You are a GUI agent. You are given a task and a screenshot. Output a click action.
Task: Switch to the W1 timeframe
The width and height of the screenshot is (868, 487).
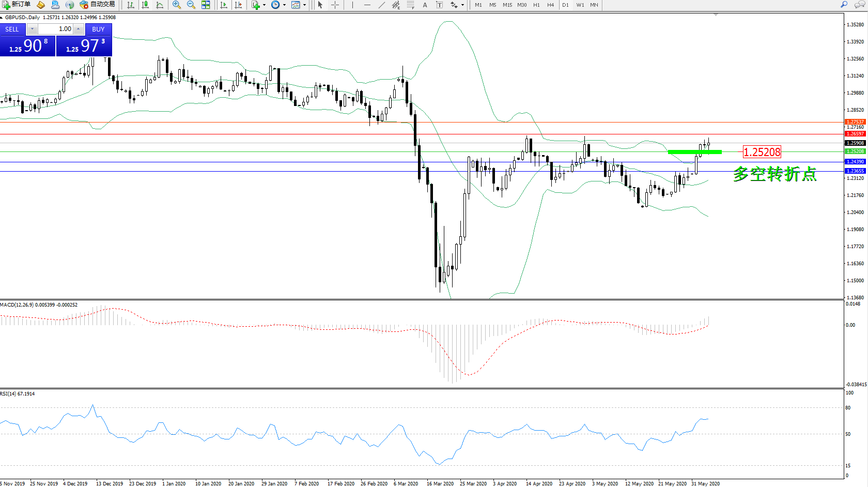click(x=580, y=5)
